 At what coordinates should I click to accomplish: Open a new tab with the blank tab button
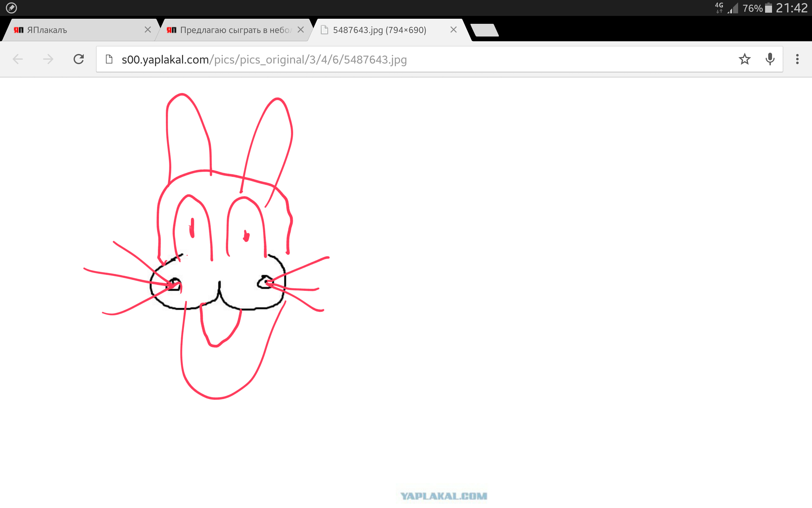(485, 30)
